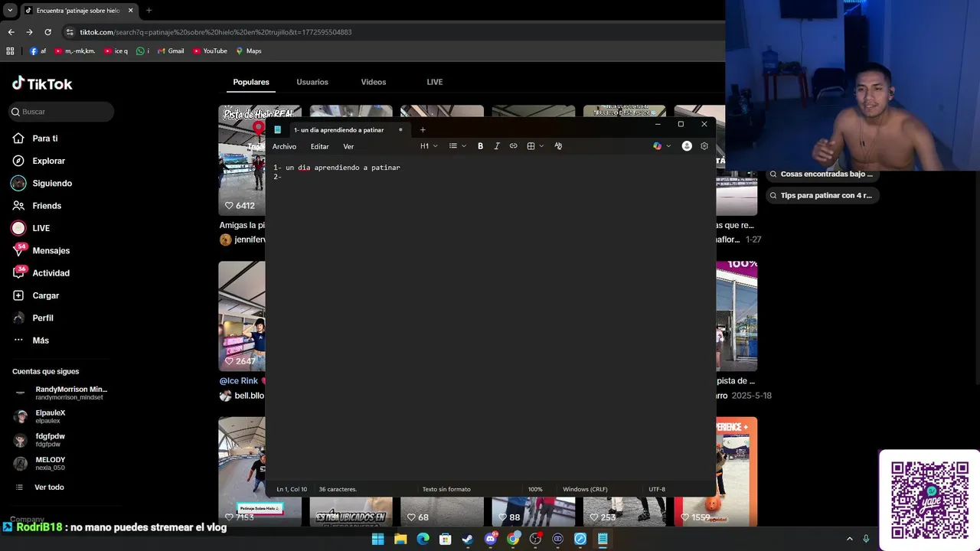Viewport: 980px width, 551px height.
Task: Open the Archivo menu in Notepad
Action: 284,146
